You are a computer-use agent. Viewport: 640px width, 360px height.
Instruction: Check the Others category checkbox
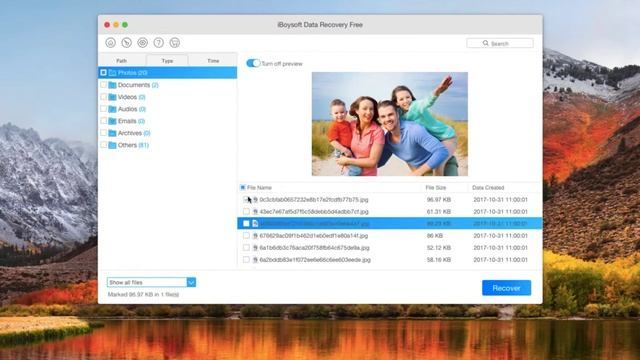pyautogui.click(x=103, y=145)
